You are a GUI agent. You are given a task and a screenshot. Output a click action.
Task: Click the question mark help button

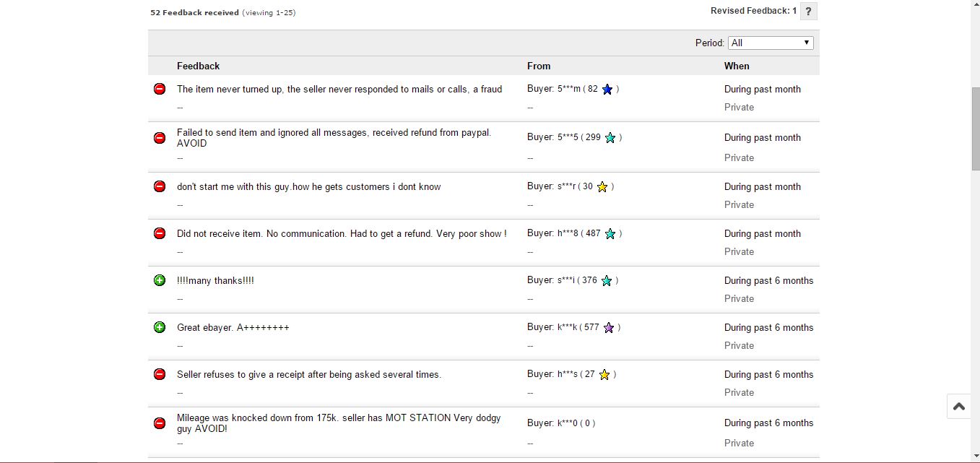pyautogui.click(x=808, y=12)
